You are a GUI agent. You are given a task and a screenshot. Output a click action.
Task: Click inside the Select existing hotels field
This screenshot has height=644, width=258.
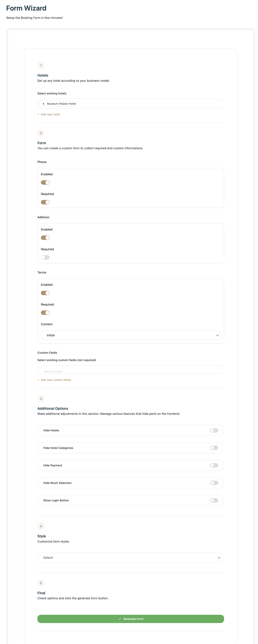point(150,104)
